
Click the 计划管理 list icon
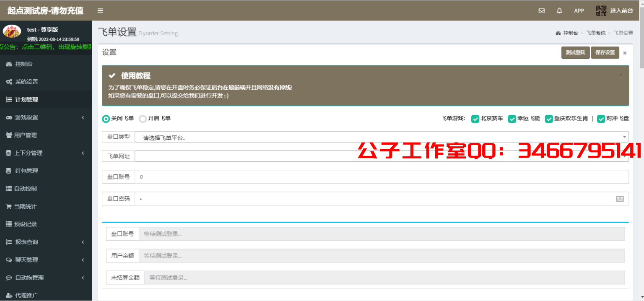click(x=9, y=99)
